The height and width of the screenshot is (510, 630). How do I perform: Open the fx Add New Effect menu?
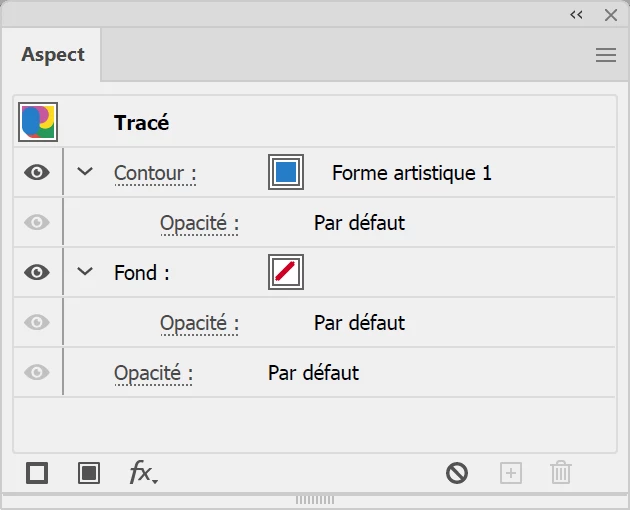[x=142, y=473]
